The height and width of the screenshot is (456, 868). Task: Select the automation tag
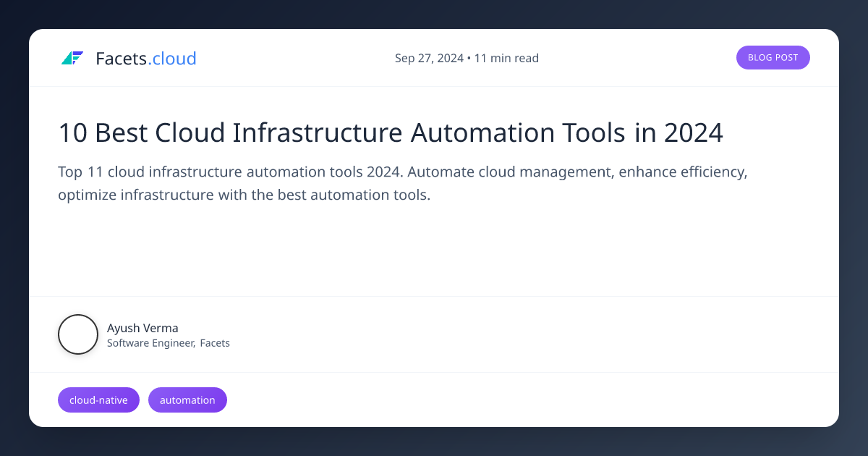pos(187,400)
